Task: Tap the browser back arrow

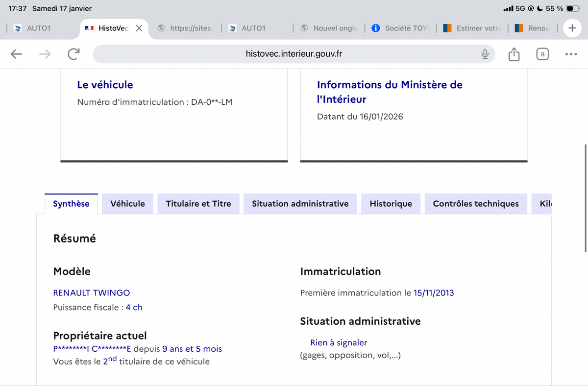Action: tap(17, 54)
